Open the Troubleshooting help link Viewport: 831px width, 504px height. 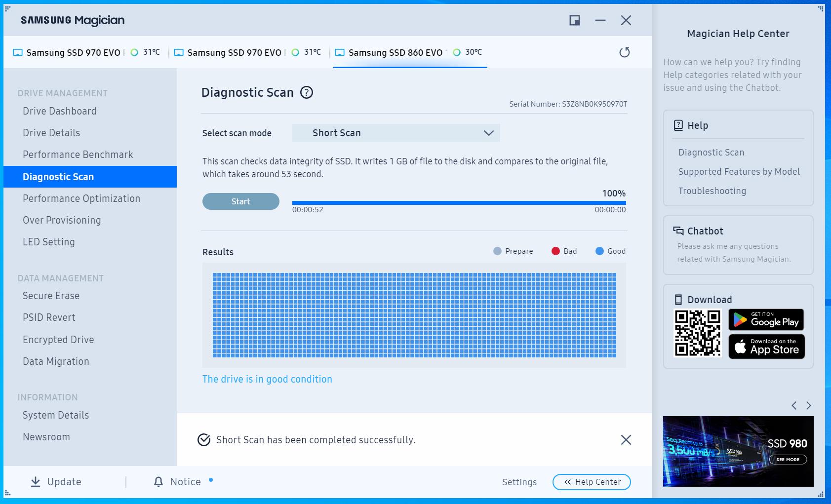[x=713, y=191]
